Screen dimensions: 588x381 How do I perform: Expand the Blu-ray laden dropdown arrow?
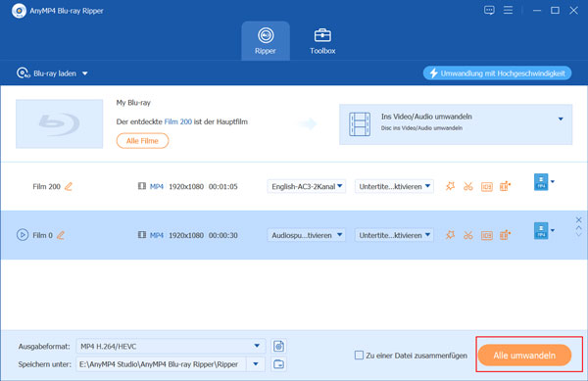click(x=85, y=73)
